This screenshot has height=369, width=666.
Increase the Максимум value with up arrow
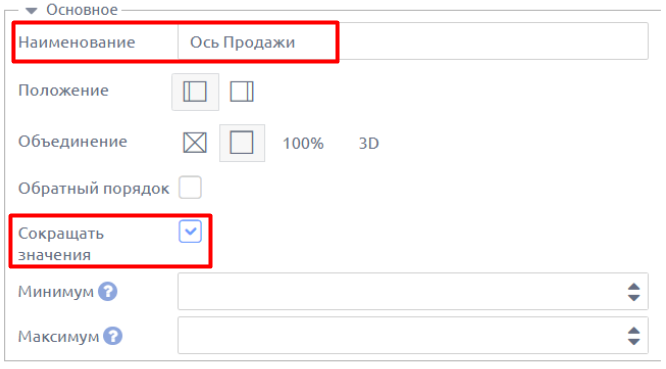pos(634,331)
